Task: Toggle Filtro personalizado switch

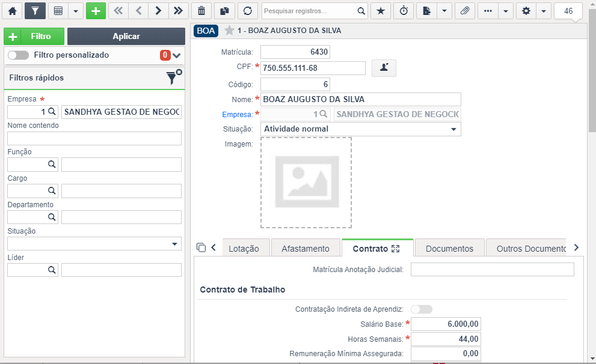Action: click(x=18, y=55)
